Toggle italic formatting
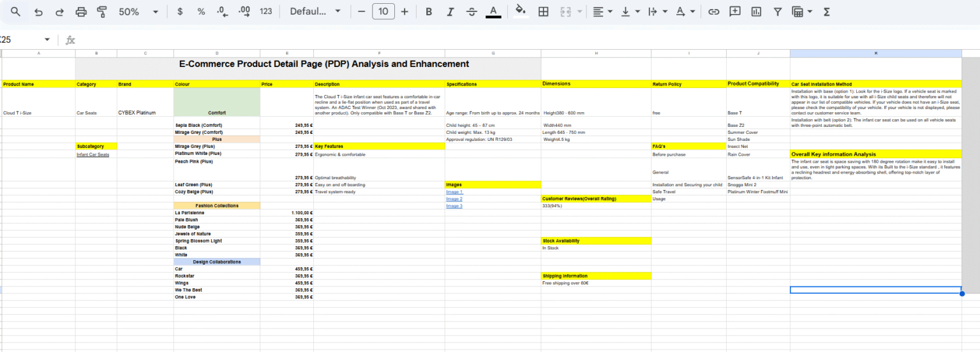980x352 pixels. [x=450, y=12]
